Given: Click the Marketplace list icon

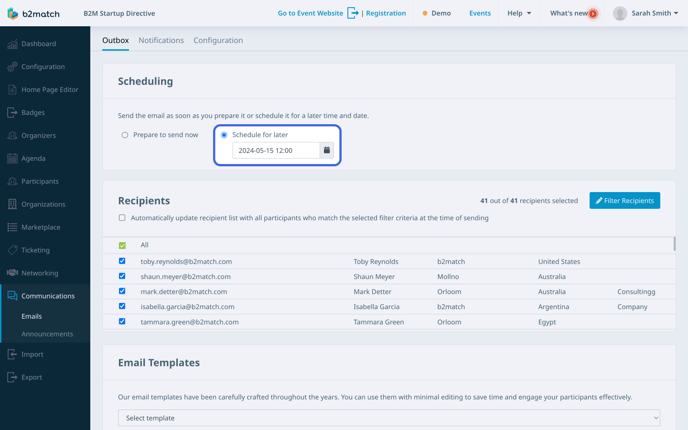Looking at the screenshot, I should 12,227.
